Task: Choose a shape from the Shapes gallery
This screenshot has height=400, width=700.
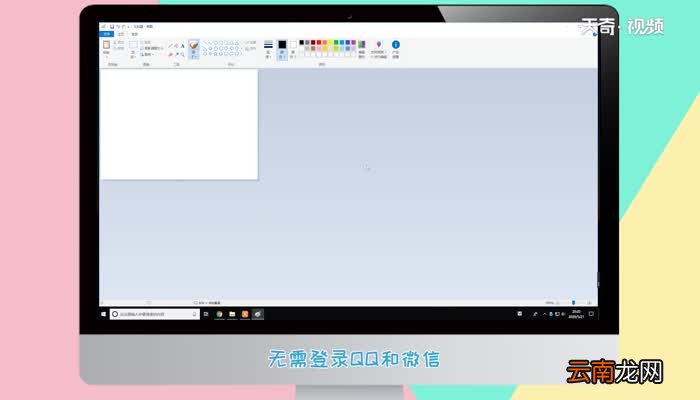Action: coord(221,48)
